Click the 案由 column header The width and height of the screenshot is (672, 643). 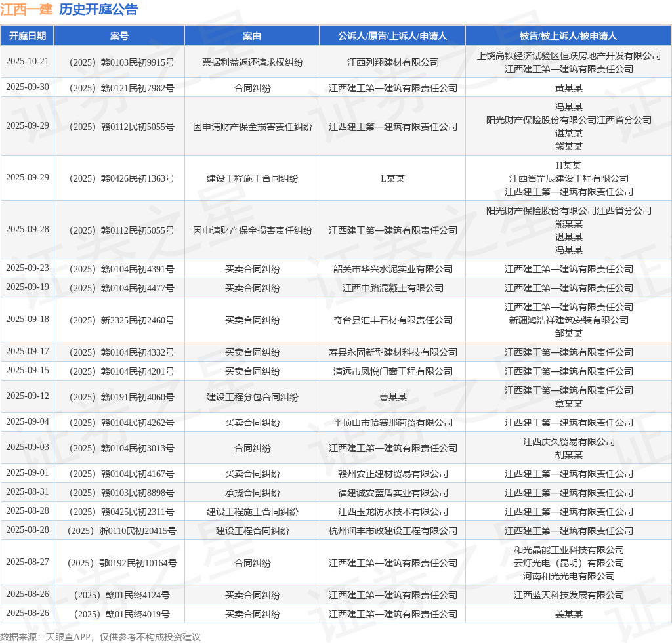coord(252,36)
